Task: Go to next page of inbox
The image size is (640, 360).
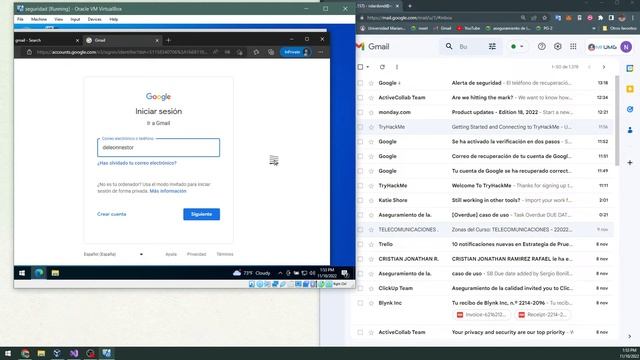Action: [x=604, y=67]
